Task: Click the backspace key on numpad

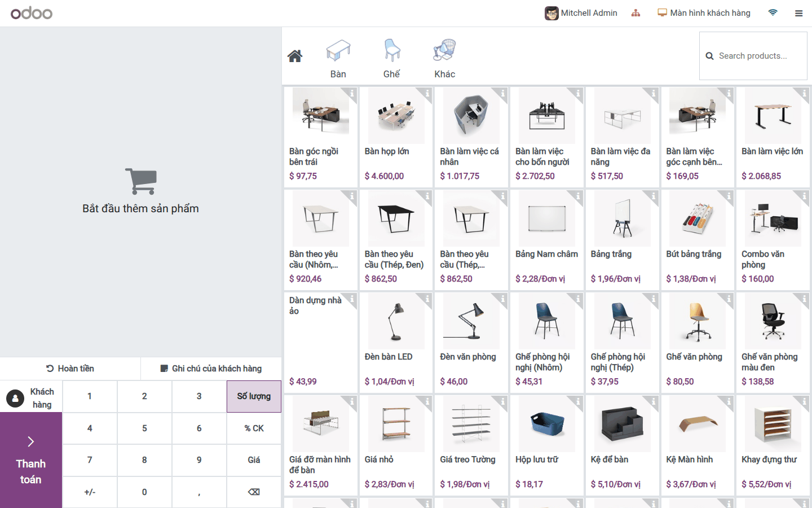Action: [254, 492]
